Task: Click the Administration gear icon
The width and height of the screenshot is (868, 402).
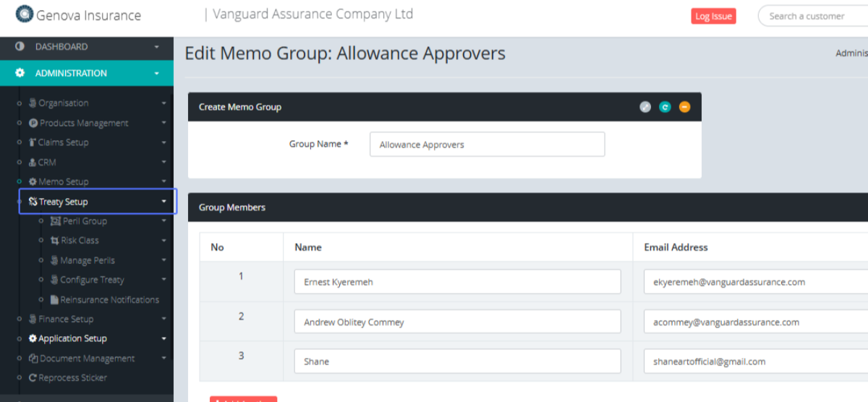Action: tap(20, 73)
